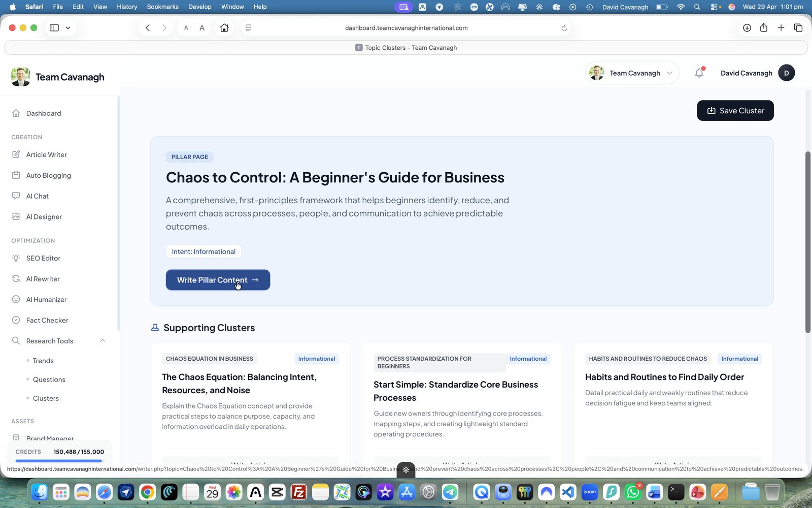This screenshot has height=508, width=812.
Task: Click the Write Pillar Content button
Action: click(x=218, y=280)
